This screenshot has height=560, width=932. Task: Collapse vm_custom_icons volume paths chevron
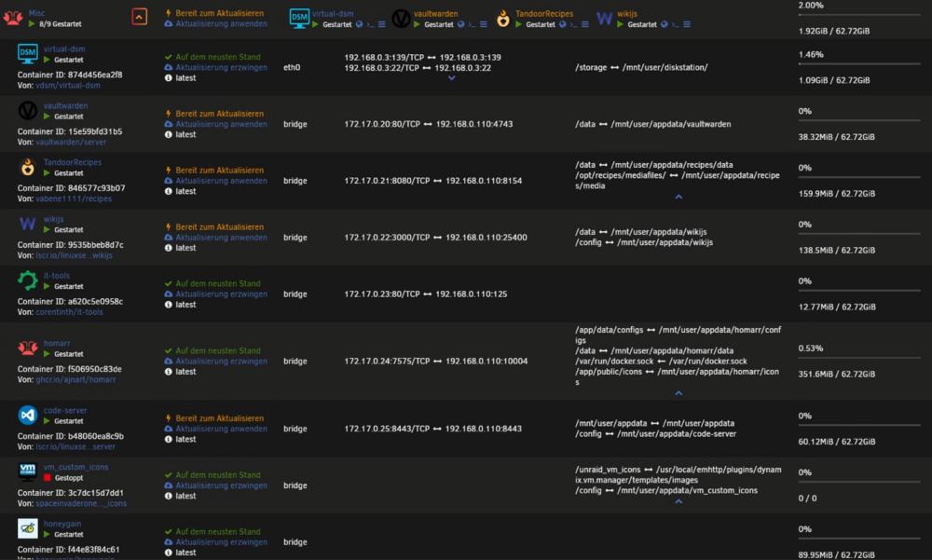point(678,501)
